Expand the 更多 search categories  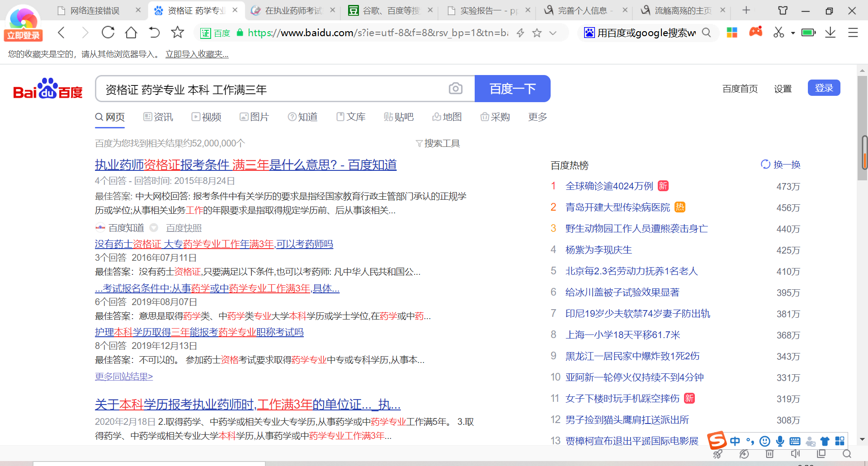(x=538, y=117)
